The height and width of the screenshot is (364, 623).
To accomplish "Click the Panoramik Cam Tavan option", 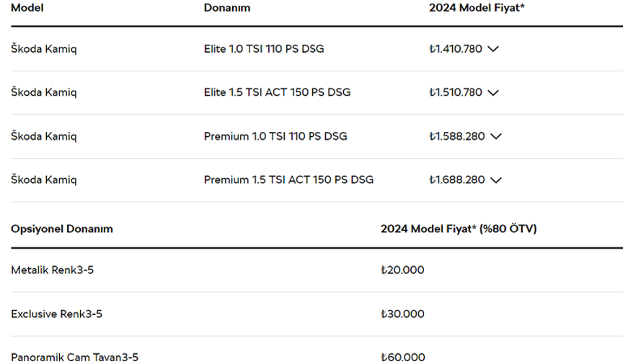I will [75, 358].
